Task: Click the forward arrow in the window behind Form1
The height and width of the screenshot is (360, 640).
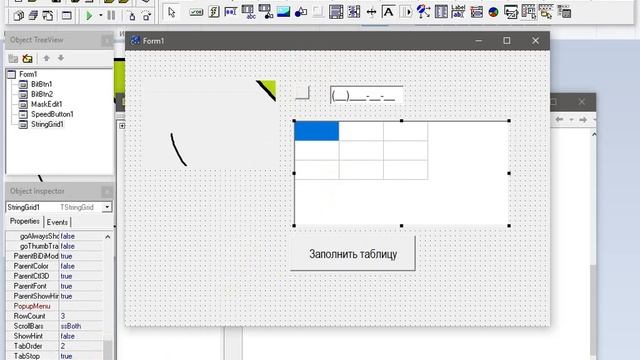Action: [x=583, y=119]
